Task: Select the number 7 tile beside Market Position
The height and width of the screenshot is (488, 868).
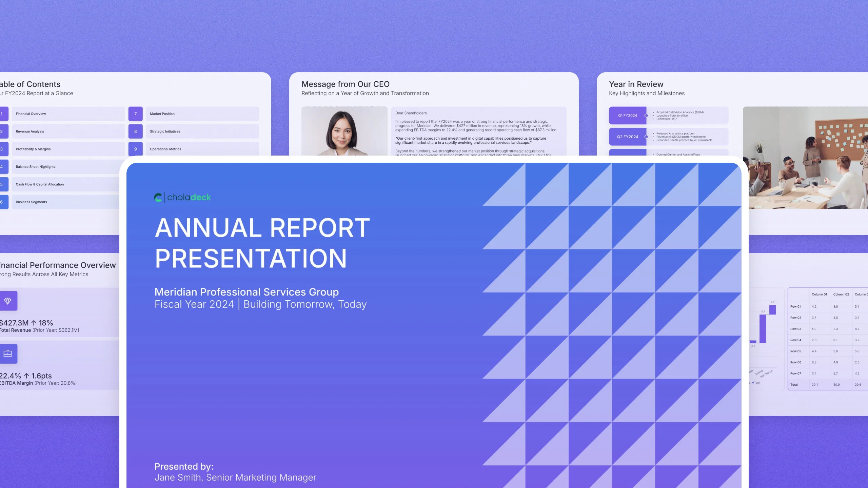Action: (x=136, y=114)
